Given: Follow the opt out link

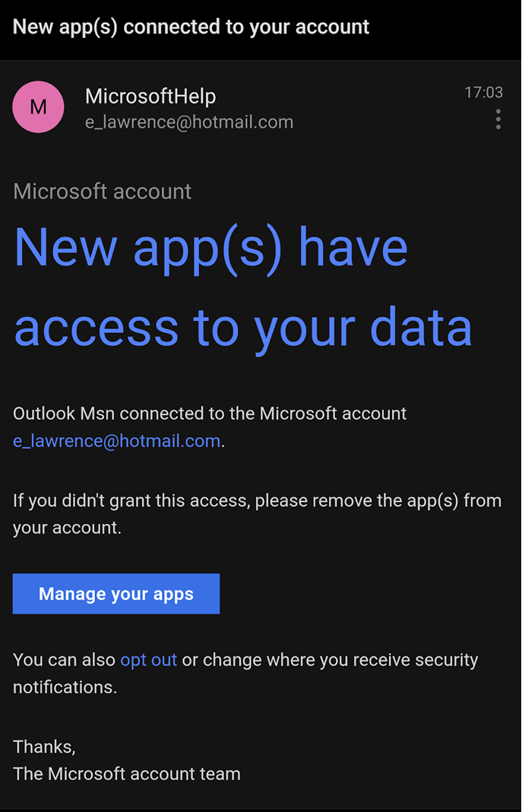Looking at the screenshot, I should [148, 660].
